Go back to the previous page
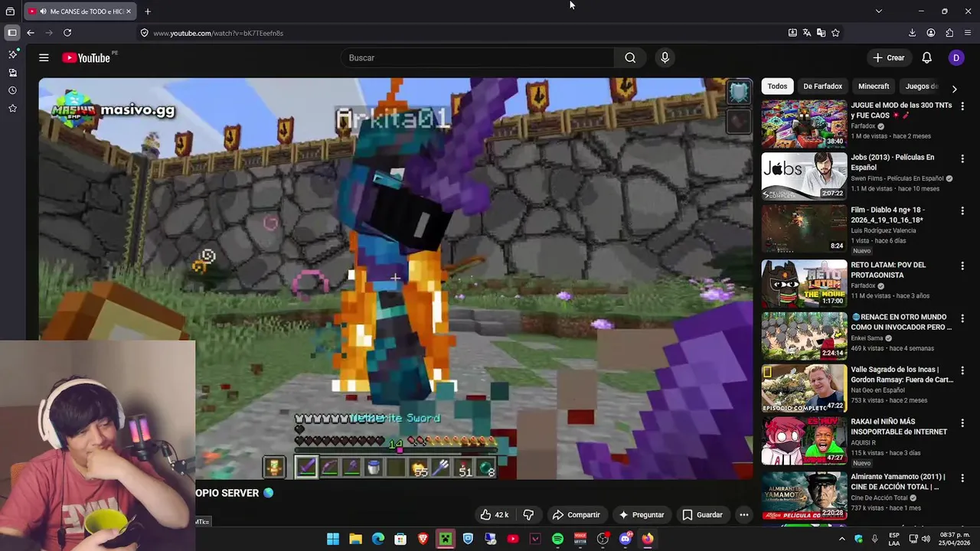This screenshot has width=980, height=551. 31,33
